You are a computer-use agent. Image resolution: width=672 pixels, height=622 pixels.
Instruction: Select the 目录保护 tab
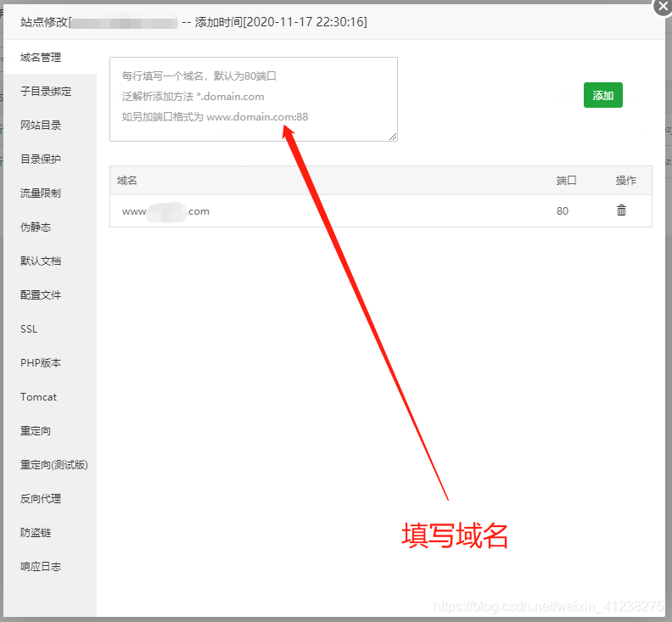coord(50,159)
